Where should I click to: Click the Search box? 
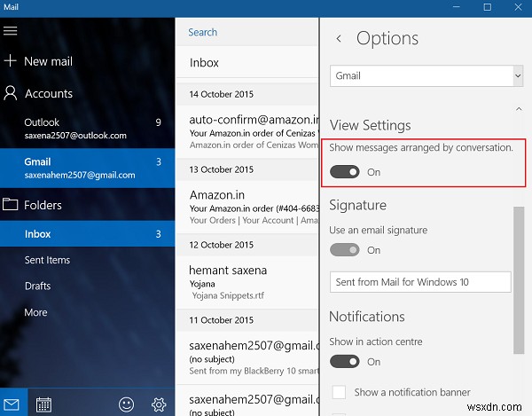pos(247,32)
